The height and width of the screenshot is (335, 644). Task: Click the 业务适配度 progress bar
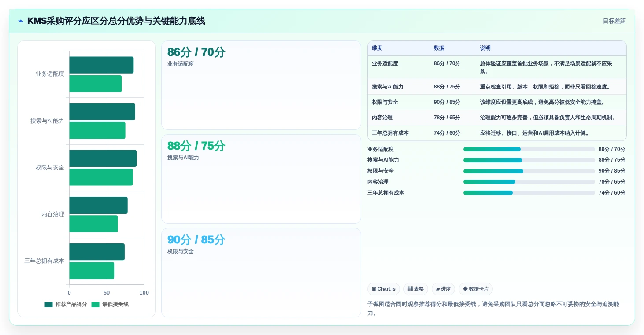529,149
